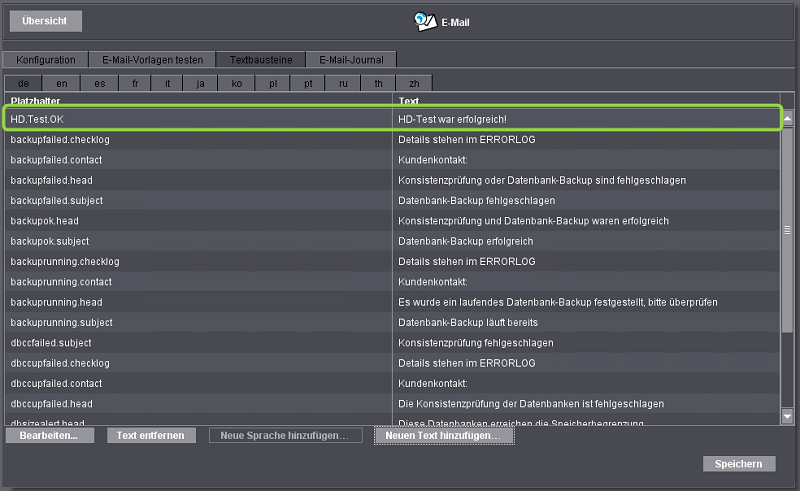Save changes with the Speichern button

tap(738, 464)
